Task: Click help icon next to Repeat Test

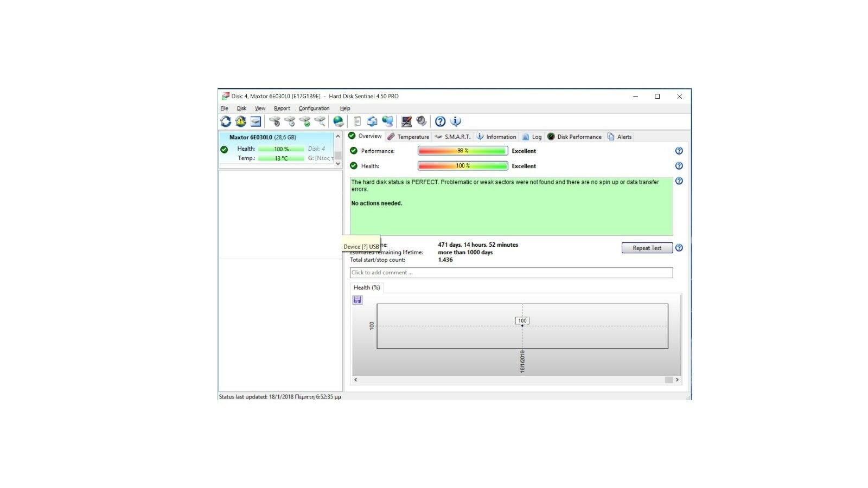Action: pyautogui.click(x=679, y=248)
